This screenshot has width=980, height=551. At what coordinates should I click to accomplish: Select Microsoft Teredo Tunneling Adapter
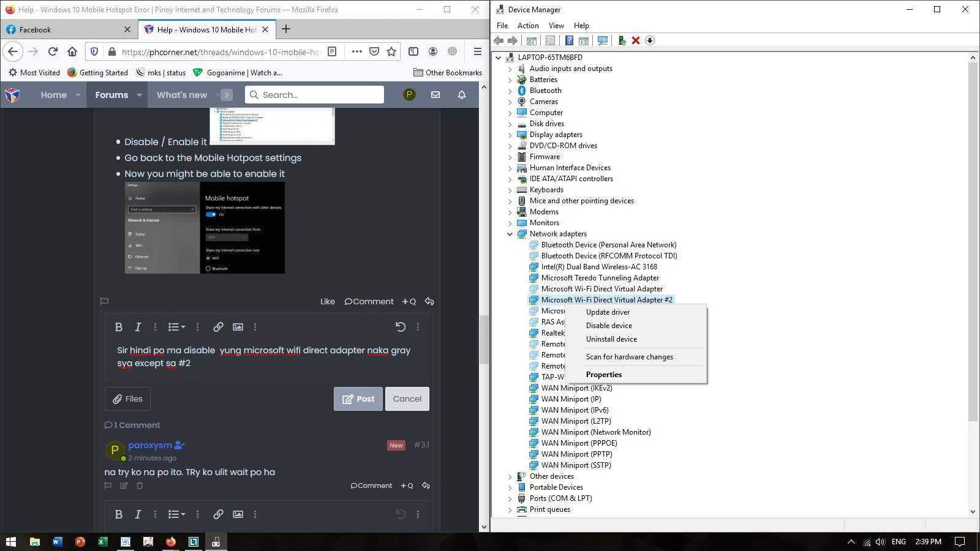click(600, 278)
